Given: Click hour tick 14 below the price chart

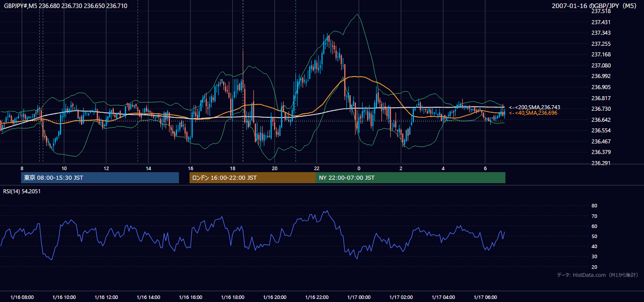Looking at the screenshot, I should 148,168.
